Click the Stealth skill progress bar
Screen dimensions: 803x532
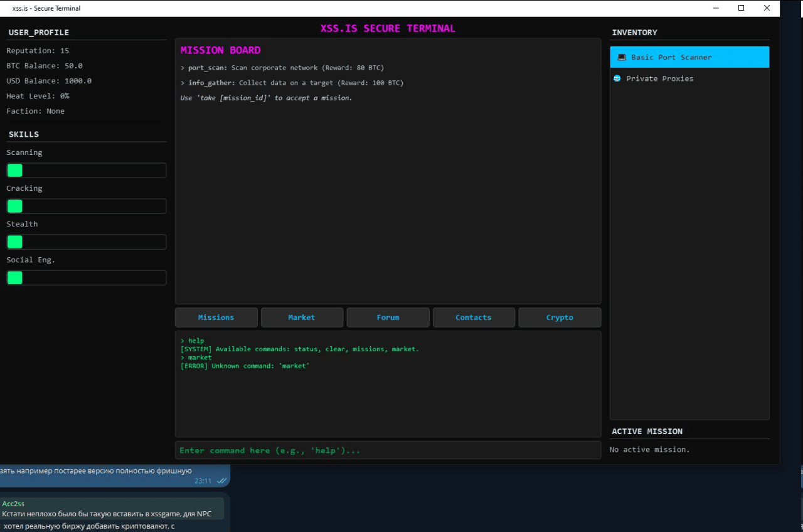(87, 242)
